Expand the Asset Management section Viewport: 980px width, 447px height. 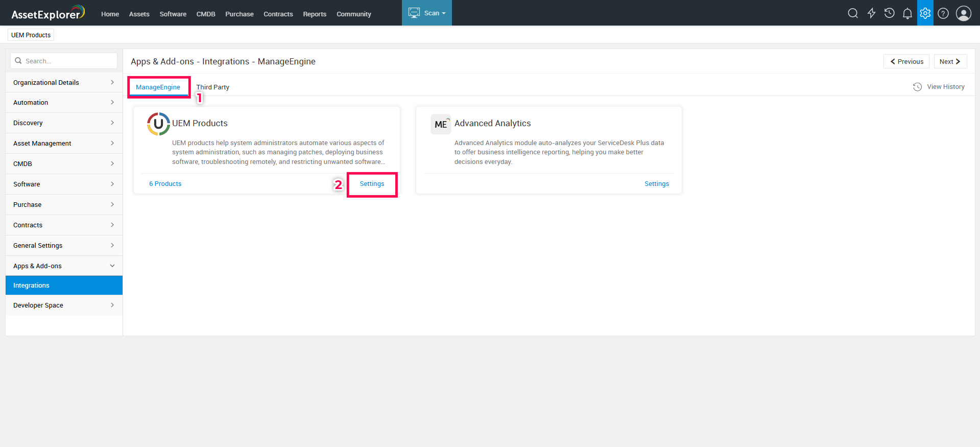64,144
